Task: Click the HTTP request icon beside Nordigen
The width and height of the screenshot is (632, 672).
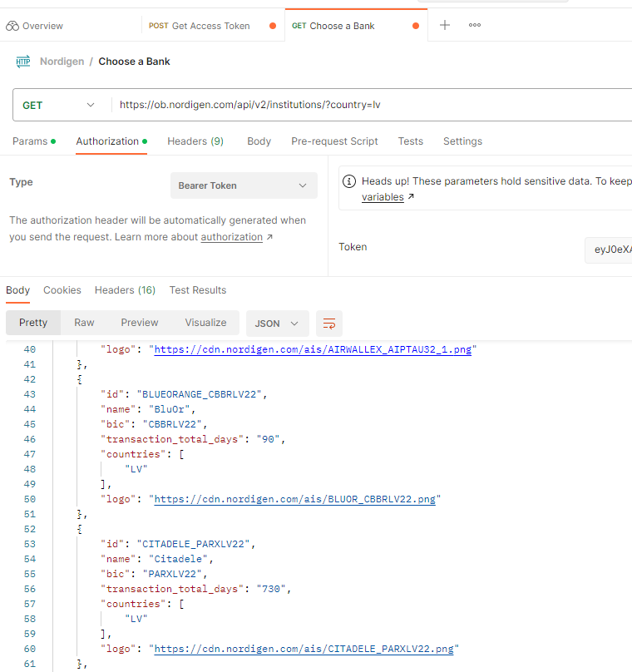Action: [23, 62]
